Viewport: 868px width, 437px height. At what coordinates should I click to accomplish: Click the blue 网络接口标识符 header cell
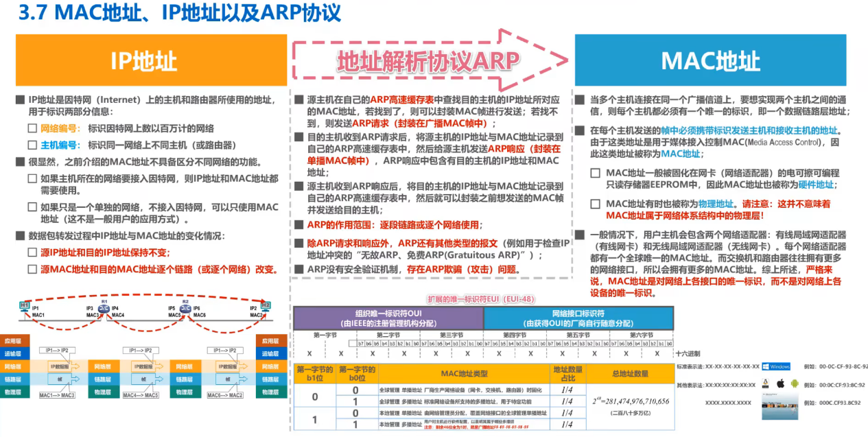point(578,317)
